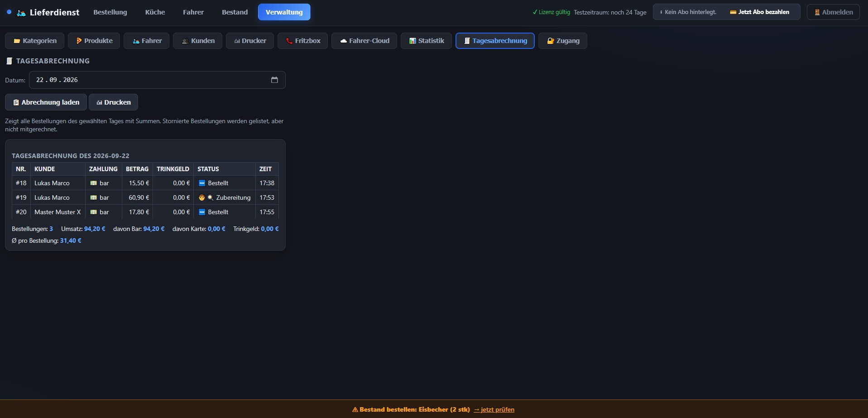Click the Drucken button

(x=114, y=102)
